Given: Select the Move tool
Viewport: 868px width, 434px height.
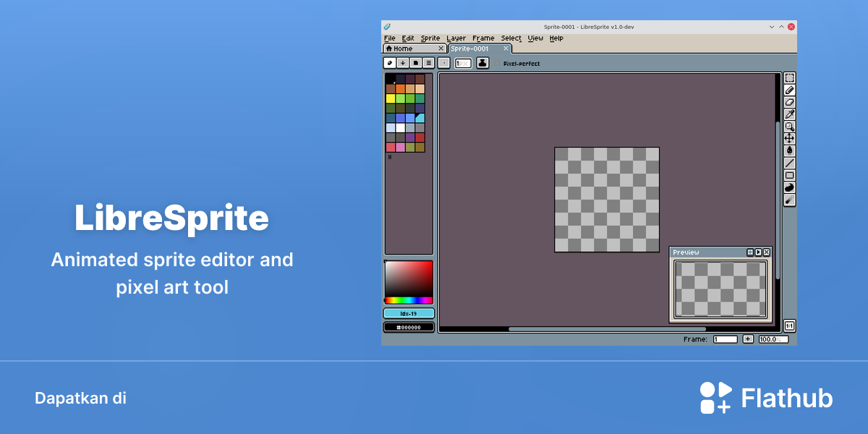Looking at the screenshot, I should pos(790,138).
